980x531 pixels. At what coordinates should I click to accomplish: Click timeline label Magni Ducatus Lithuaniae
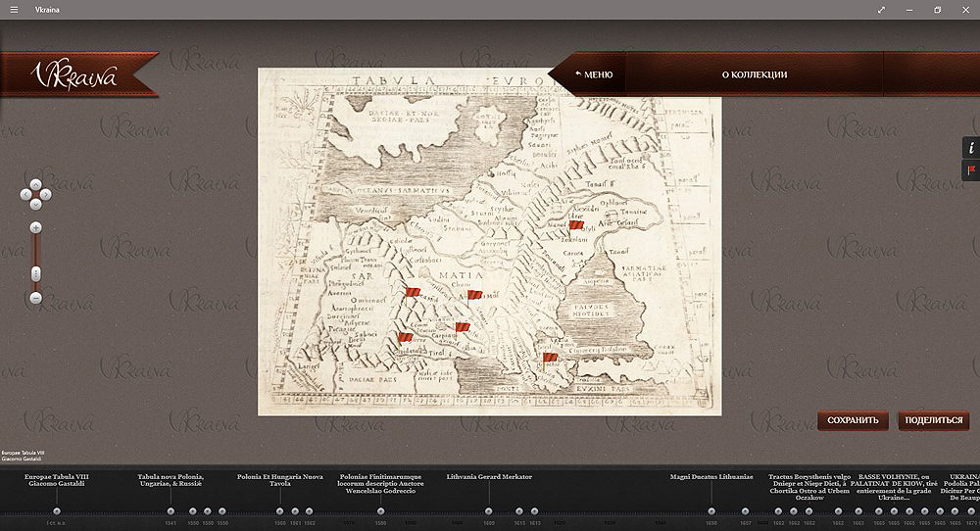click(711, 477)
